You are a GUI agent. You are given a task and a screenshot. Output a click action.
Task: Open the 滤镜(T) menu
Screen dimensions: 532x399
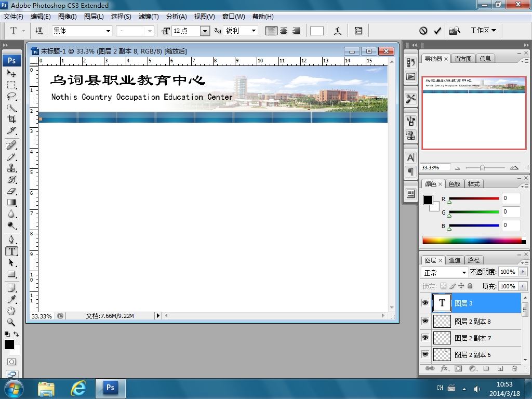[148, 16]
